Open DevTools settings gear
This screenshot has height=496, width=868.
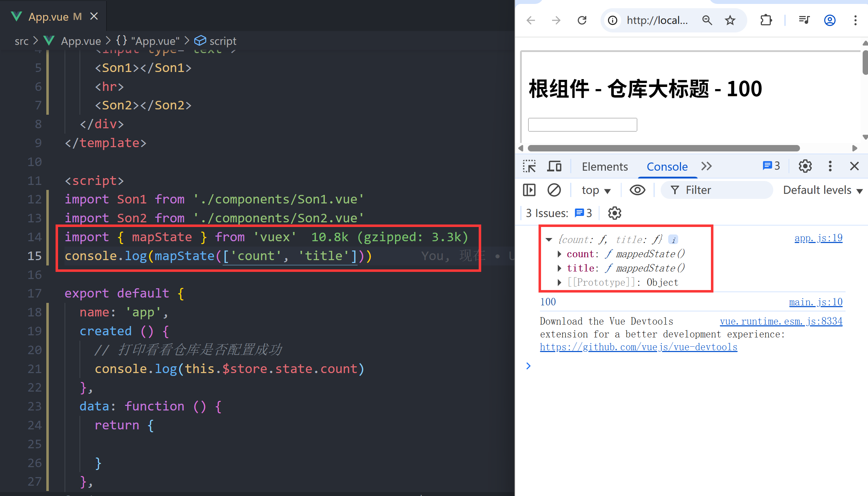click(x=805, y=166)
